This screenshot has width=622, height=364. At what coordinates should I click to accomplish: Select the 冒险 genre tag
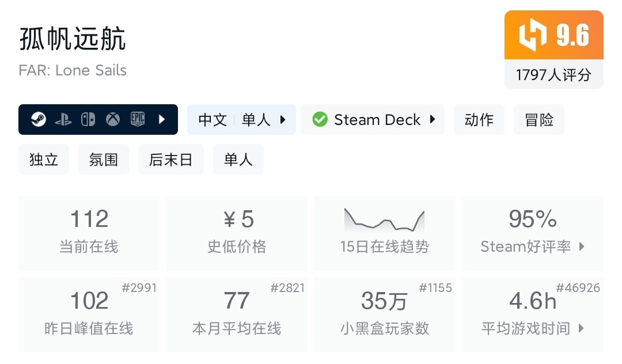click(539, 120)
